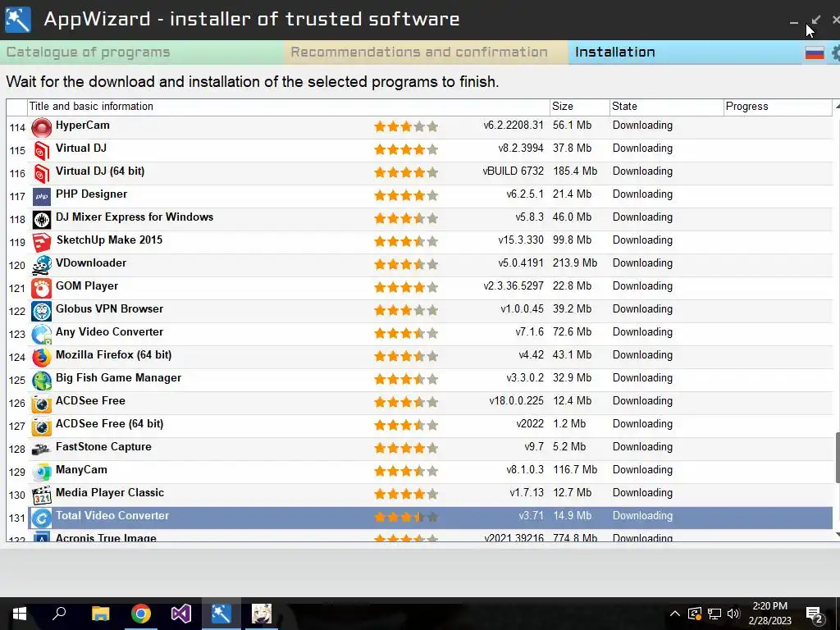The width and height of the screenshot is (840, 630).
Task: Click the scrollbar down arrow
Action: (837, 535)
